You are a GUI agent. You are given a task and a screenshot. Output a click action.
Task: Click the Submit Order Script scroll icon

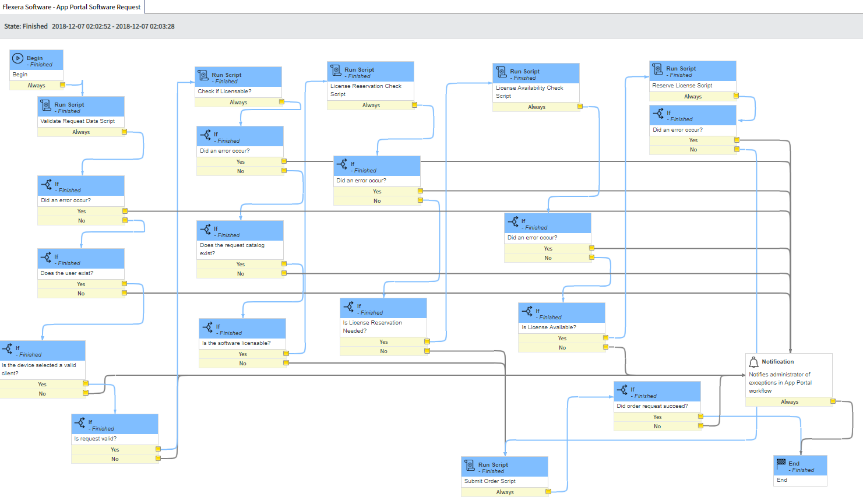click(x=470, y=465)
